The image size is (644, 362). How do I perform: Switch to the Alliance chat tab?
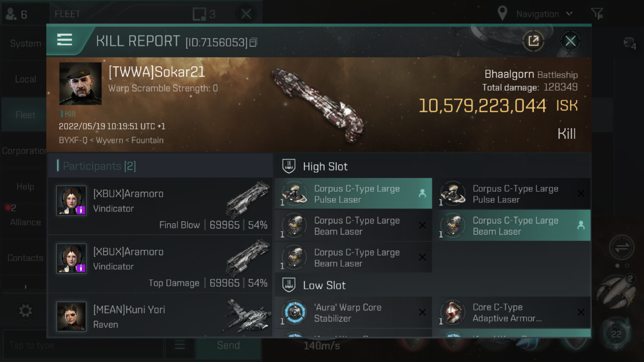tap(25, 222)
